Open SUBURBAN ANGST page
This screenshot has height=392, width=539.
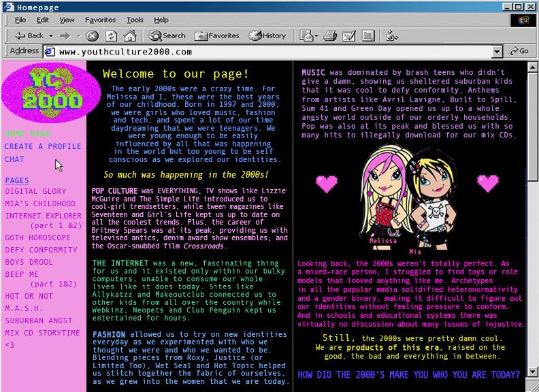click(39, 320)
